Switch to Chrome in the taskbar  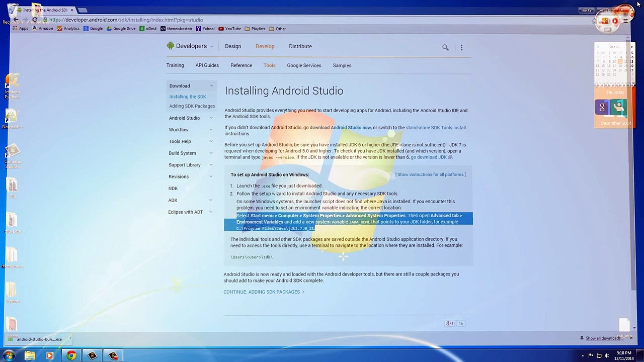coord(71,356)
